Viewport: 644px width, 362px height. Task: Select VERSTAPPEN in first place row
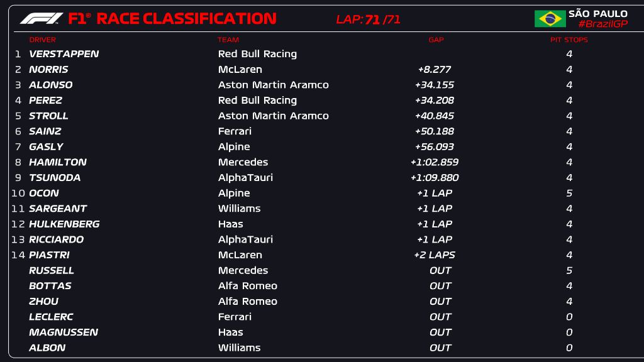point(64,54)
